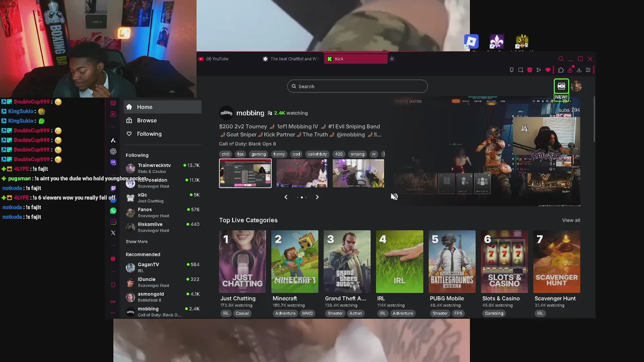The height and width of the screenshot is (362, 644).
Task: Open the PUBG Mobile category card
Action: tap(452, 261)
